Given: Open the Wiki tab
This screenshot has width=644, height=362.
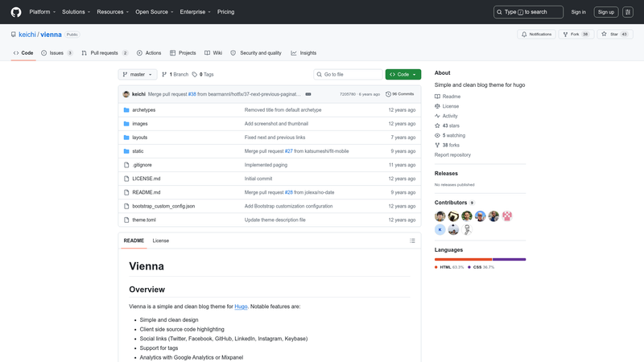Looking at the screenshot, I should pos(213,53).
